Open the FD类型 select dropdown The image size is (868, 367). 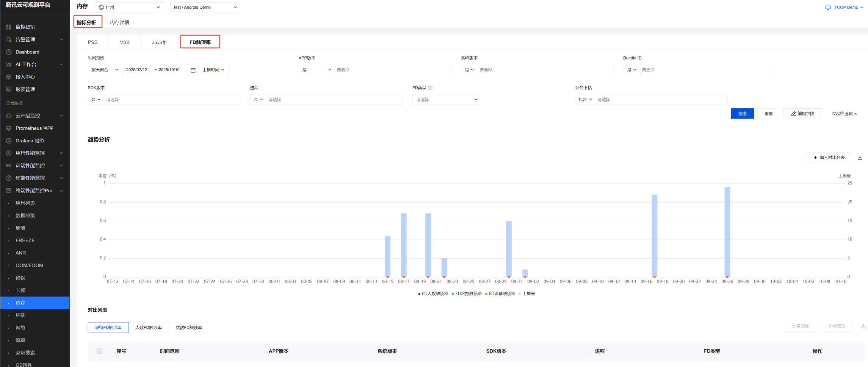(447, 100)
